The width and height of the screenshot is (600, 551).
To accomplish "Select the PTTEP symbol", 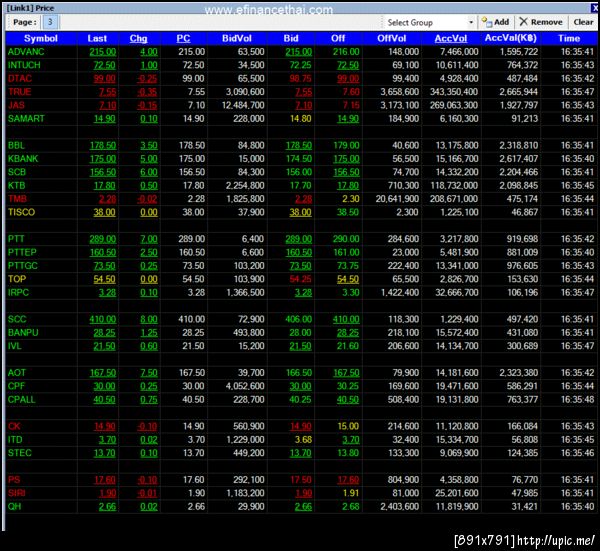I will coord(22,253).
